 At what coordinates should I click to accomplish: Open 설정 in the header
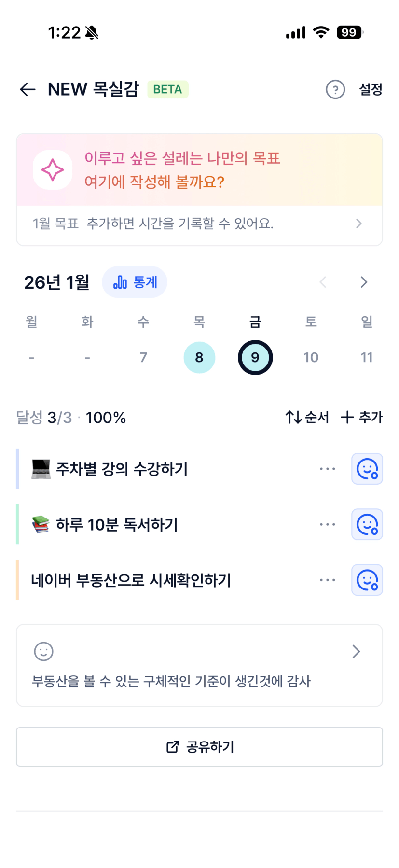[371, 89]
